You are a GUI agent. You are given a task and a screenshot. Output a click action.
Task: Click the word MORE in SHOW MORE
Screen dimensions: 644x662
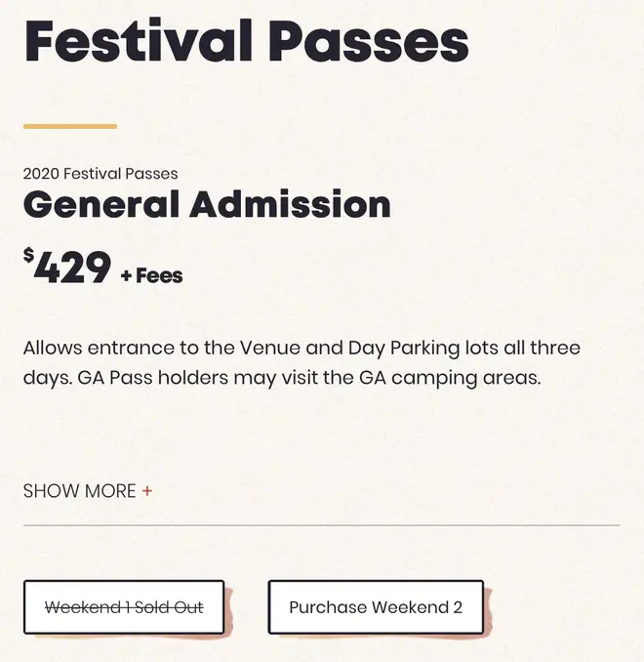pyautogui.click(x=110, y=491)
